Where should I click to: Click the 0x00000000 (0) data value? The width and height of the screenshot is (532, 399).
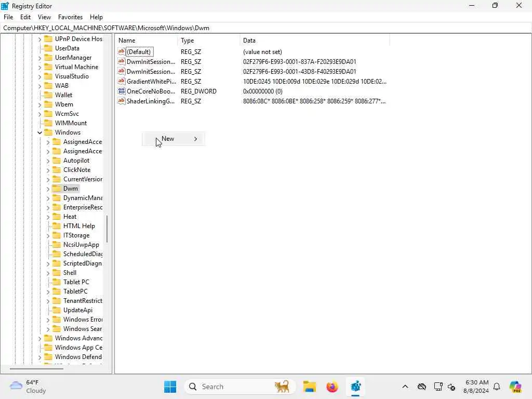tap(262, 91)
